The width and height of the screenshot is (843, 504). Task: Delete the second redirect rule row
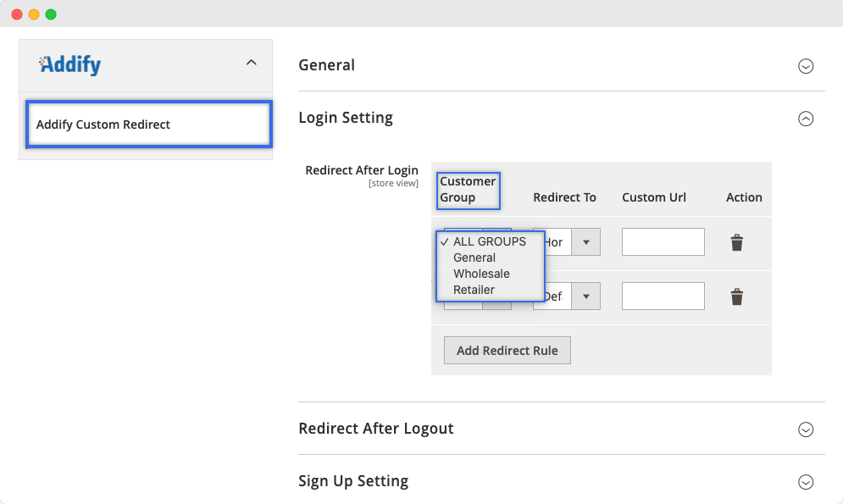pyautogui.click(x=737, y=296)
